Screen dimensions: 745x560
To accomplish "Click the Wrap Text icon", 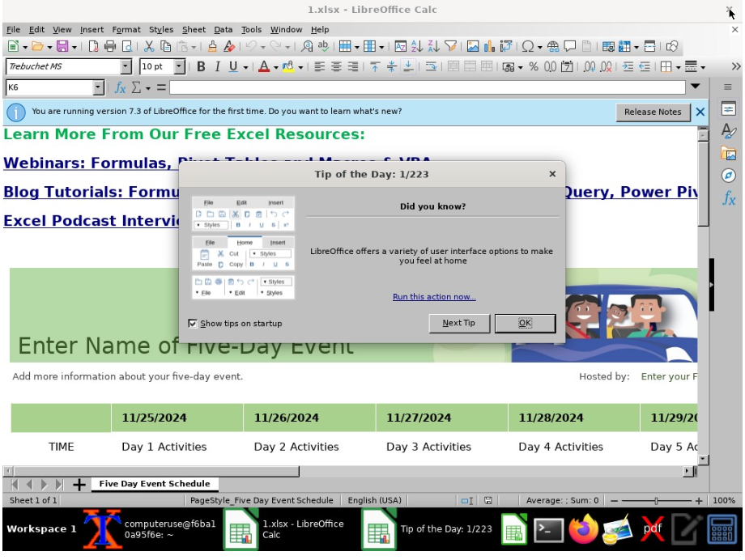I will click(x=431, y=66).
